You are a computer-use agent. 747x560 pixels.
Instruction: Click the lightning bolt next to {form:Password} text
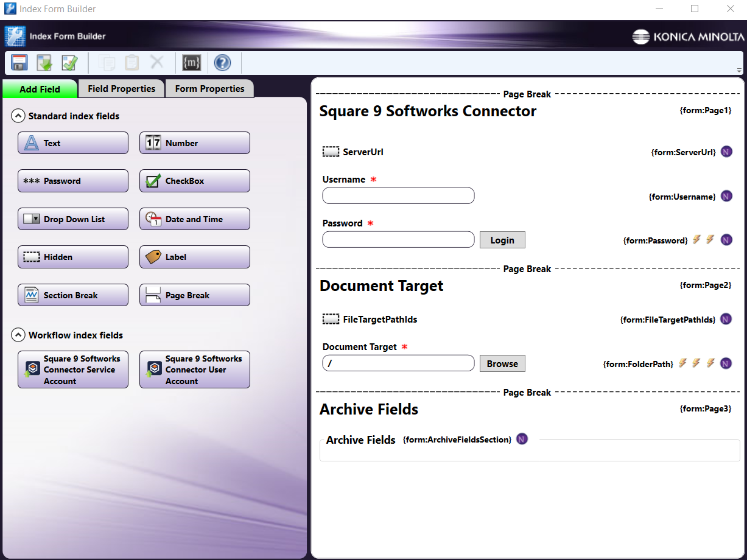point(697,239)
